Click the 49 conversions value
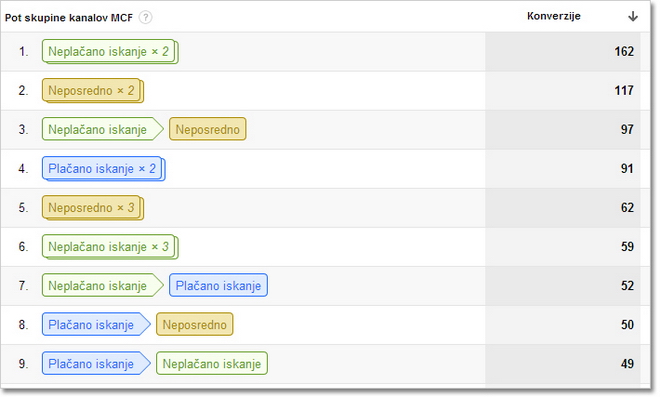 pyautogui.click(x=627, y=364)
